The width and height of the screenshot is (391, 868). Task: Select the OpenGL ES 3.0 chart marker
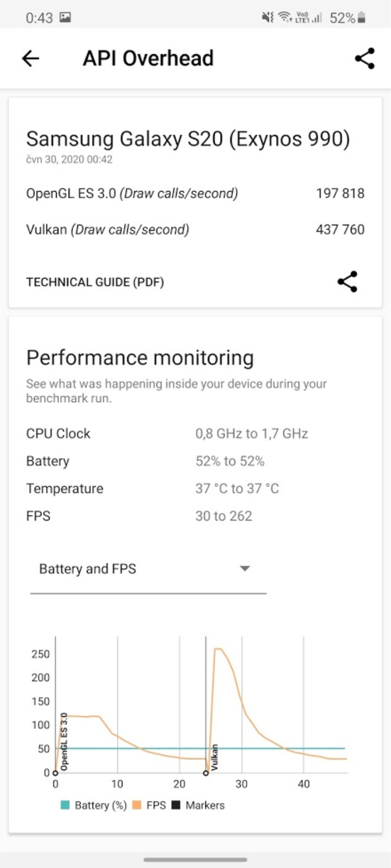click(55, 773)
